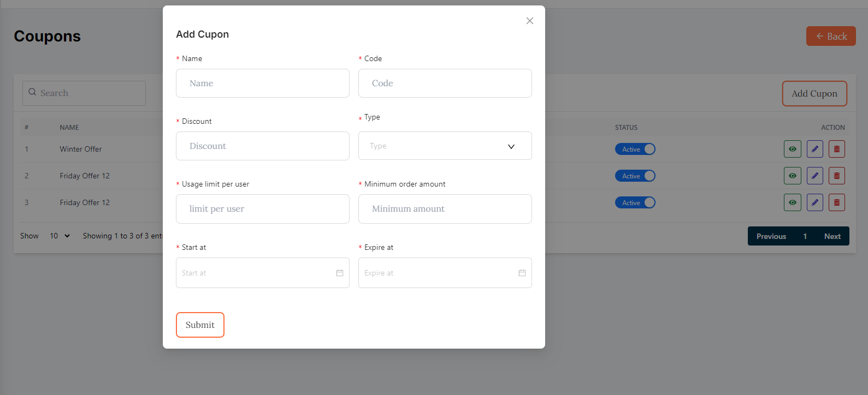Click the Back button
This screenshot has height=395, width=868.
[x=831, y=36]
